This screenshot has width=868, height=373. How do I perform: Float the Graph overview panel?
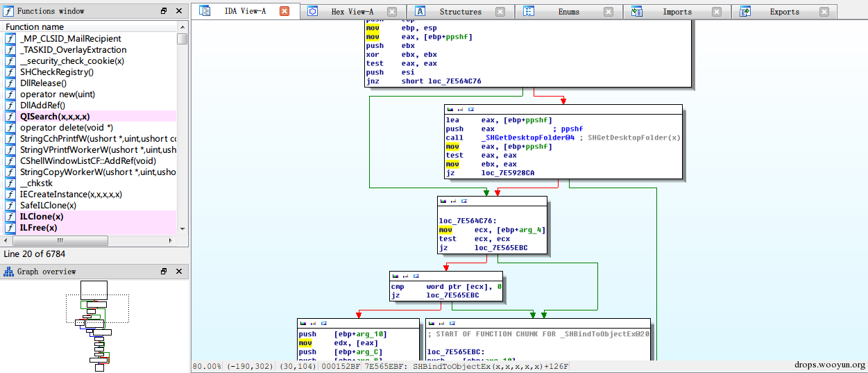(164, 272)
